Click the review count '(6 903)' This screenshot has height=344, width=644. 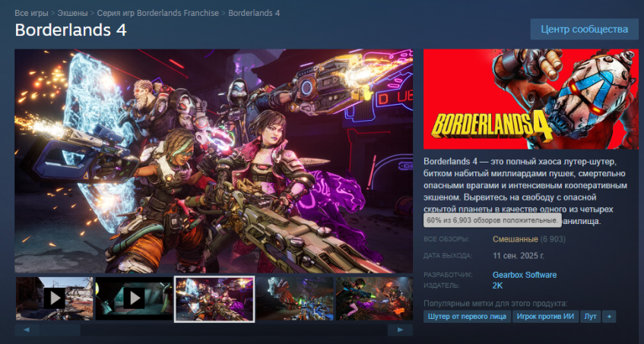tap(553, 239)
